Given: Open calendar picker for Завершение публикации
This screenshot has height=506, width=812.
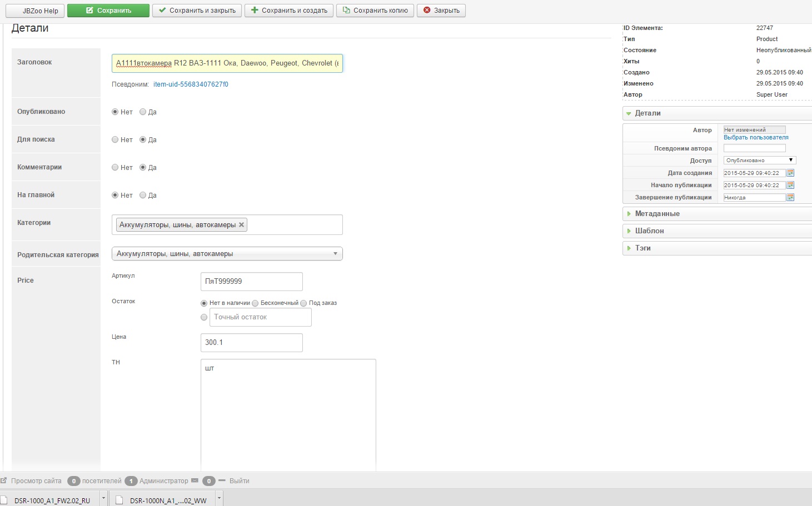Looking at the screenshot, I should (790, 198).
